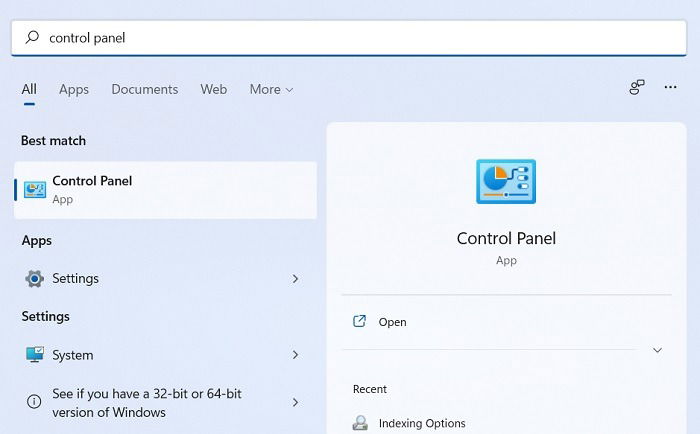Click the search magnifier icon
This screenshot has height=434, width=700.
point(32,37)
